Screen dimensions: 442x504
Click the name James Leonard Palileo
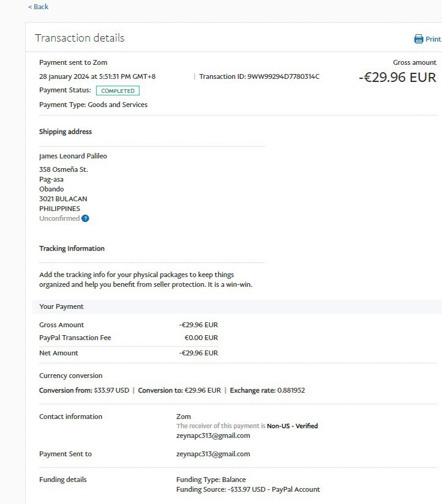tap(73, 156)
